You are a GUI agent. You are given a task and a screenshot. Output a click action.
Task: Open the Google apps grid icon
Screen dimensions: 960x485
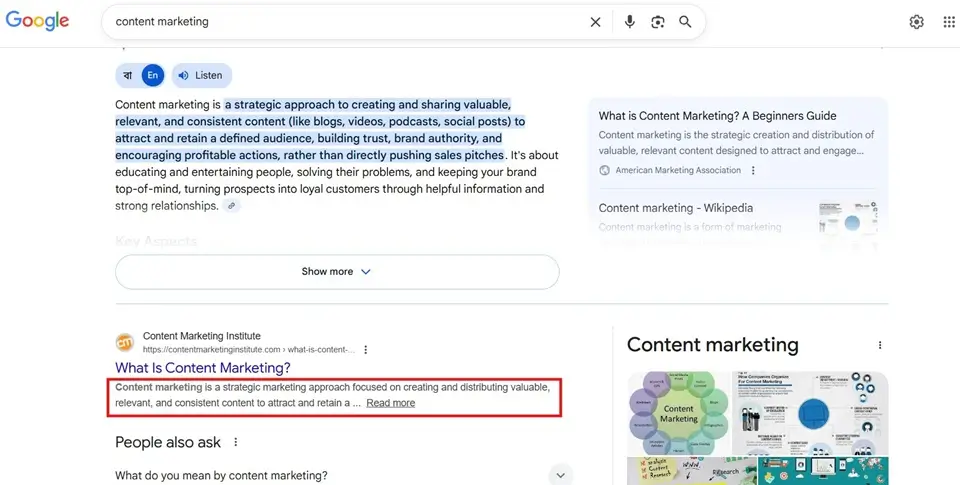[x=949, y=22]
